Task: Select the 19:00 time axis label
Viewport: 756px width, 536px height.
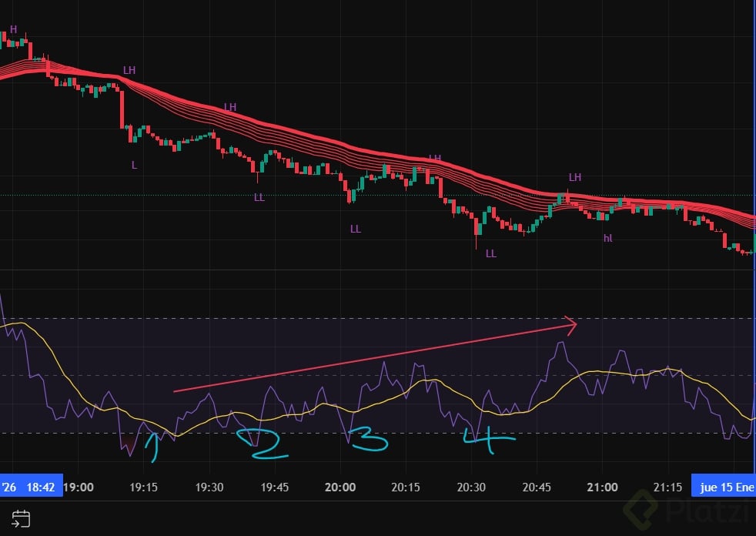Action: point(78,487)
